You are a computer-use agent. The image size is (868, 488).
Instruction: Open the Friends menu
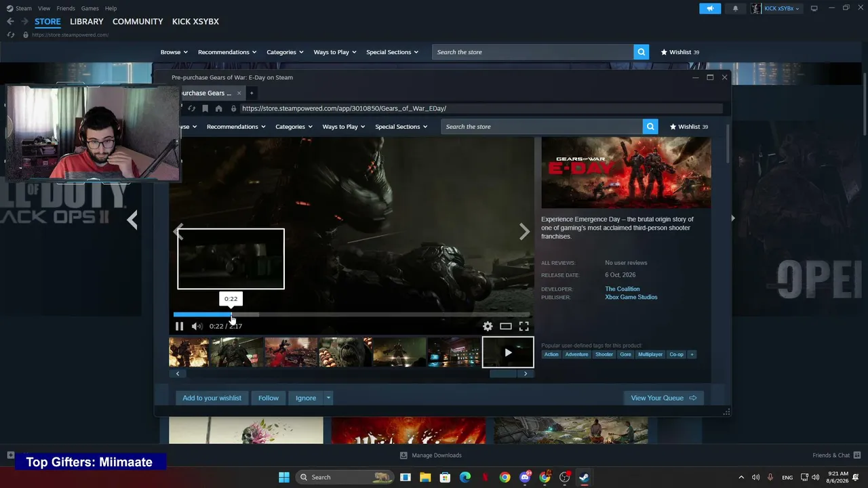[x=66, y=8]
